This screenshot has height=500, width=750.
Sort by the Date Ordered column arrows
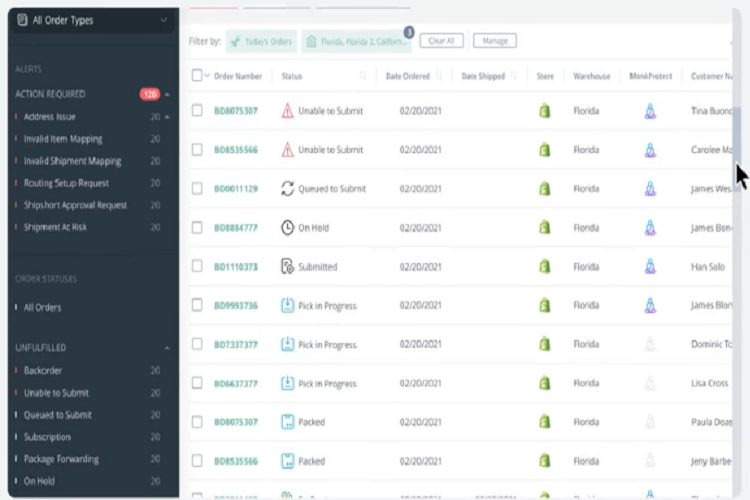tap(439, 76)
